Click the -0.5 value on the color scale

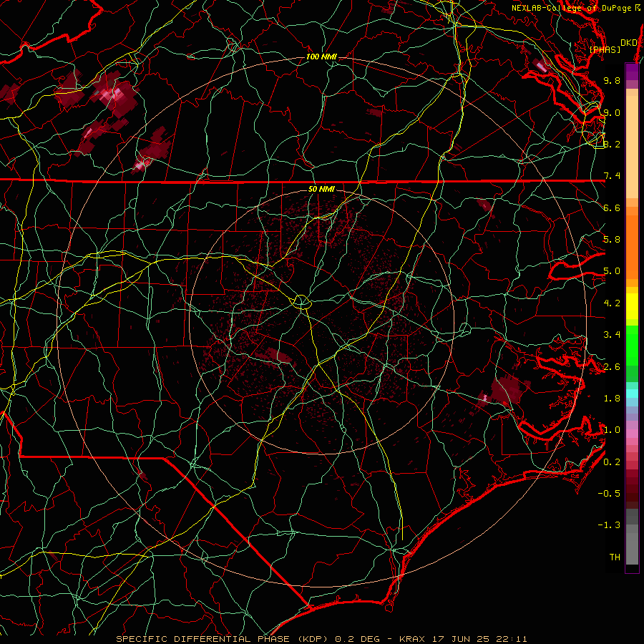pos(609,494)
